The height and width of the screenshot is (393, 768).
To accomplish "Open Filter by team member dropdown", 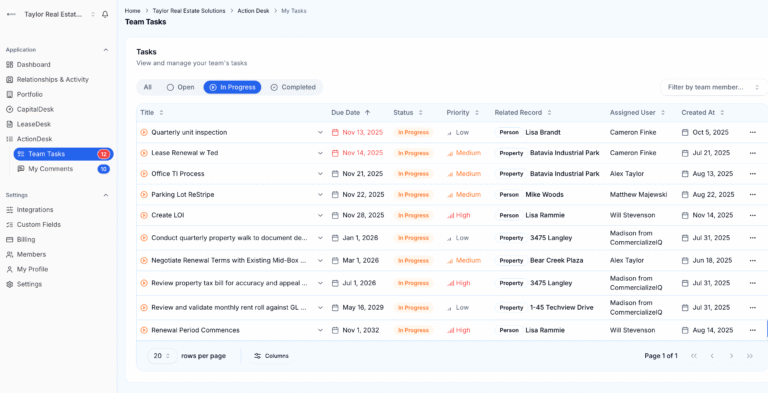I will click(x=714, y=87).
